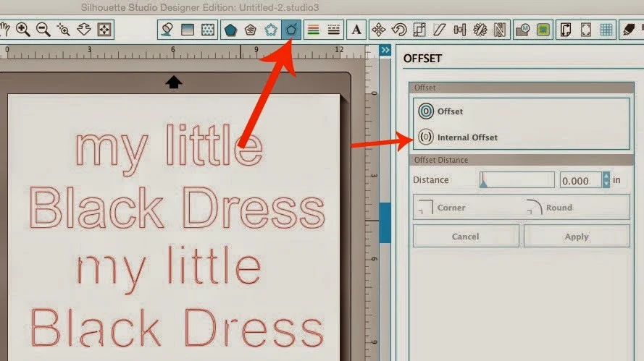Select the outlined 'Black Dress' upper text
Viewport: 644px width, 361px height.
pyautogui.click(x=177, y=208)
